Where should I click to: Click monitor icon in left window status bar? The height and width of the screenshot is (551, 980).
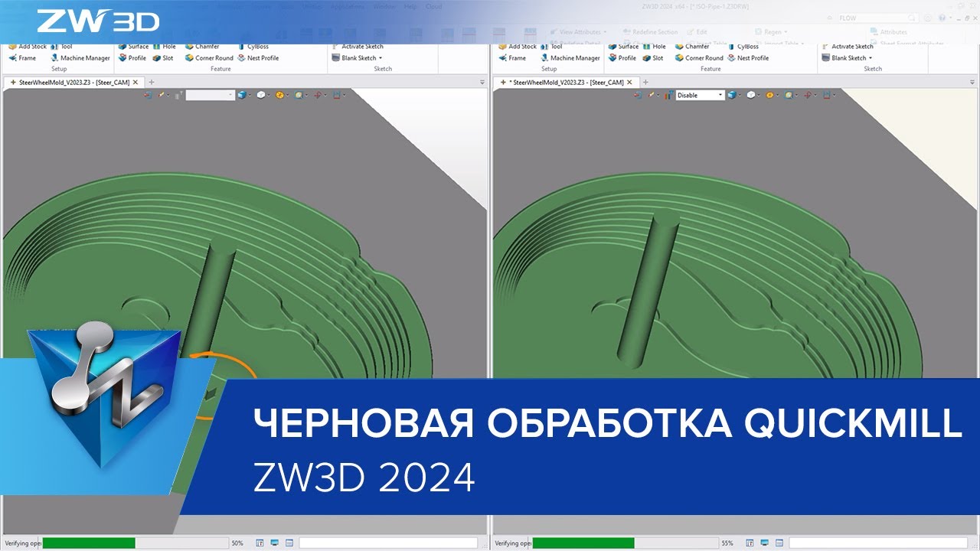[x=274, y=543]
